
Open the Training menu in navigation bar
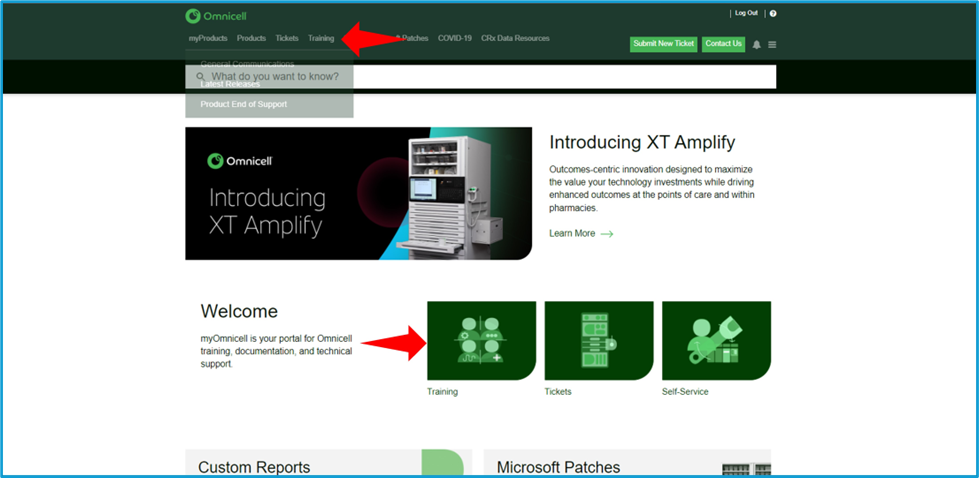[x=321, y=39]
